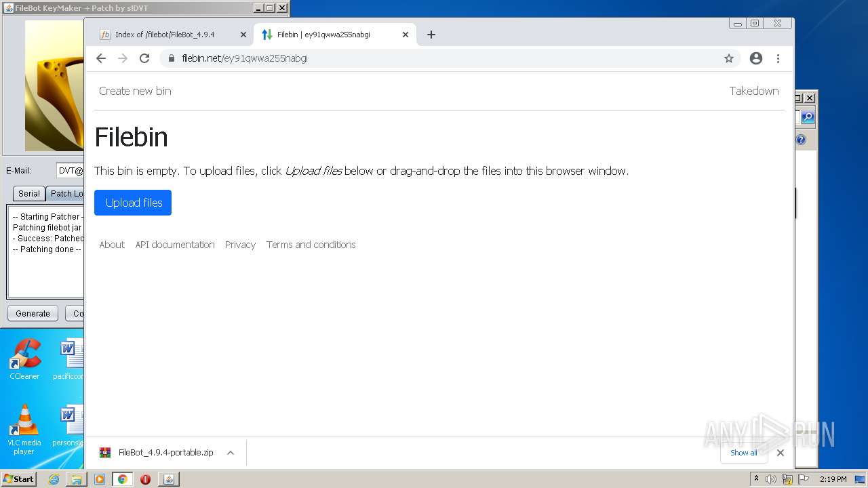Open the Privacy link
This screenshot has width=868, height=488.
[240, 245]
